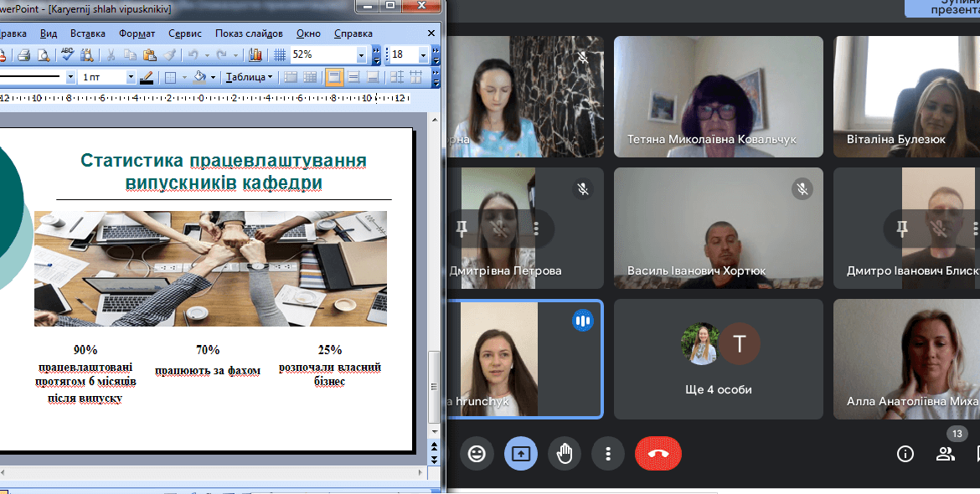Click the border color pen icon
980x494 pixels.
click(x=147, y=77)
